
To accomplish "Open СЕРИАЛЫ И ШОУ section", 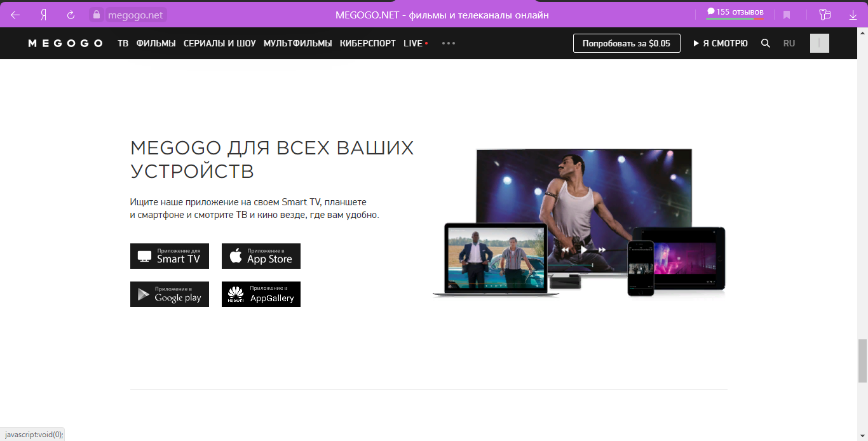I will pyautogui.click(x=219, y=43).
